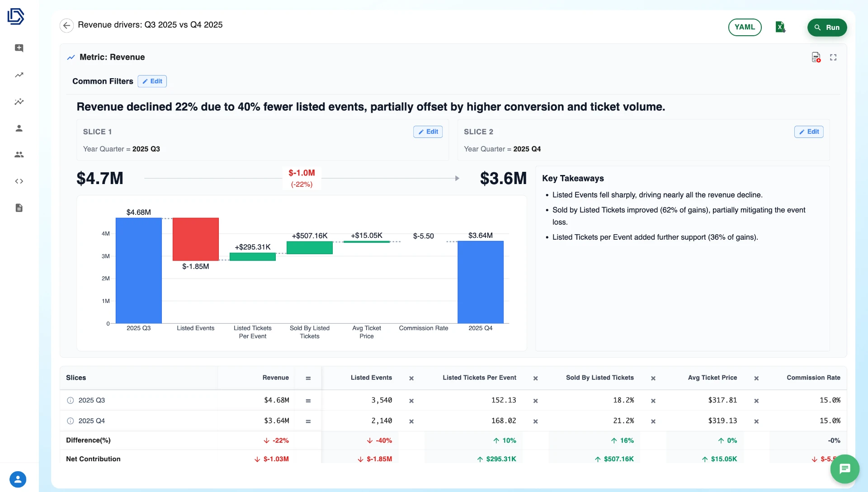Select the 21.2% sold by listed cell
Screen dimensions: 868x492
tap(623, 421)
